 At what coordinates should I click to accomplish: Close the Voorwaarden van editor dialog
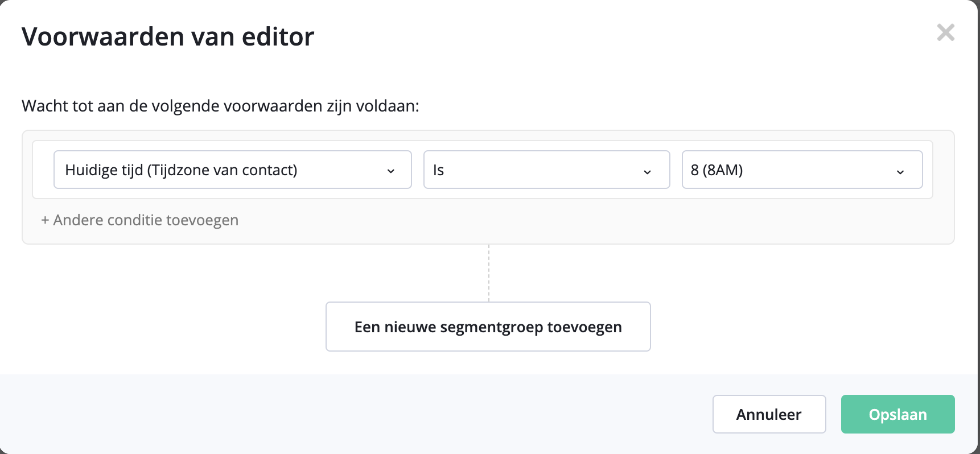tap(945, 32)
